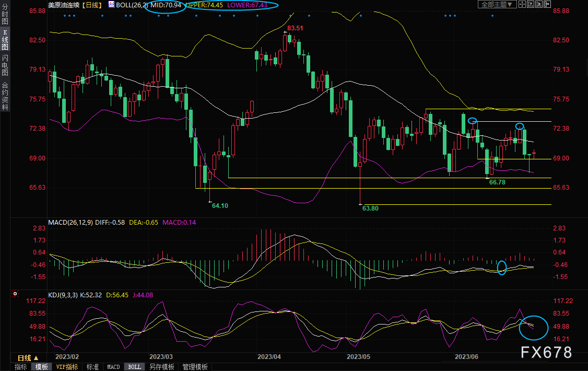The image size is (588, 371).
Task: Click the 64.10 low price label
Action: [x=220, y=205]
